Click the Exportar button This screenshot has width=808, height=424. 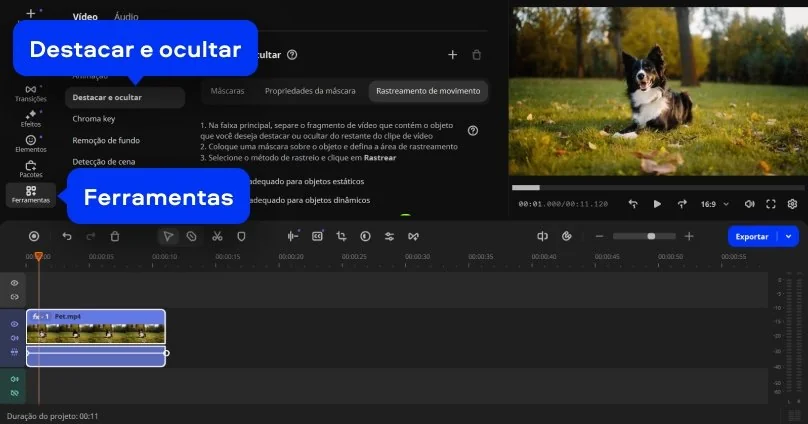(x=752, y=236)
